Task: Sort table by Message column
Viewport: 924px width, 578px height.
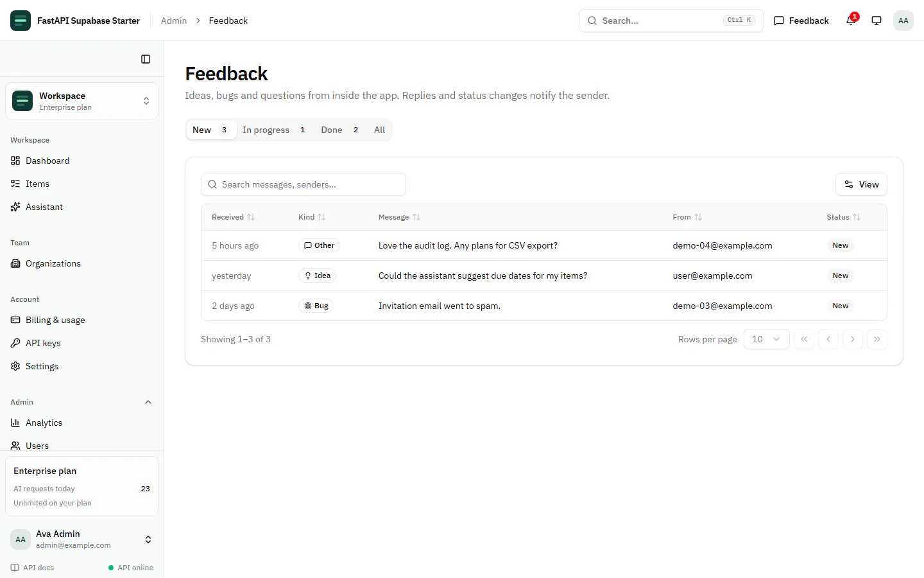Action: point(399,217)
